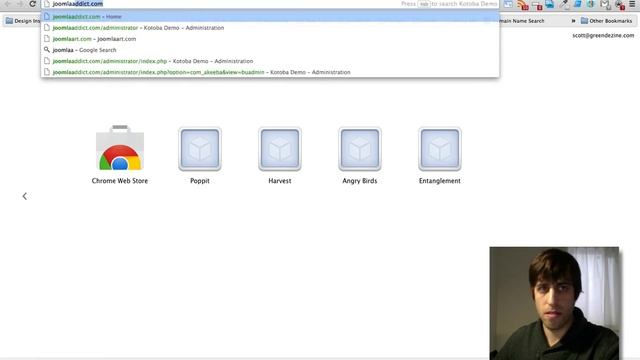Launch the Entanglement app

click(x=440, y=155)
